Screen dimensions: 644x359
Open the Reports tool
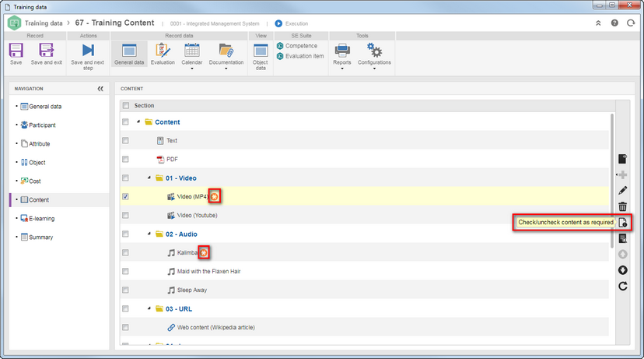[342, 54]
